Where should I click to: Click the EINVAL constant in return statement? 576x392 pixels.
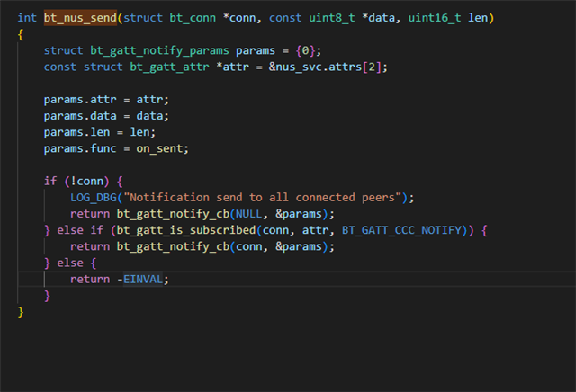point(143,280)
